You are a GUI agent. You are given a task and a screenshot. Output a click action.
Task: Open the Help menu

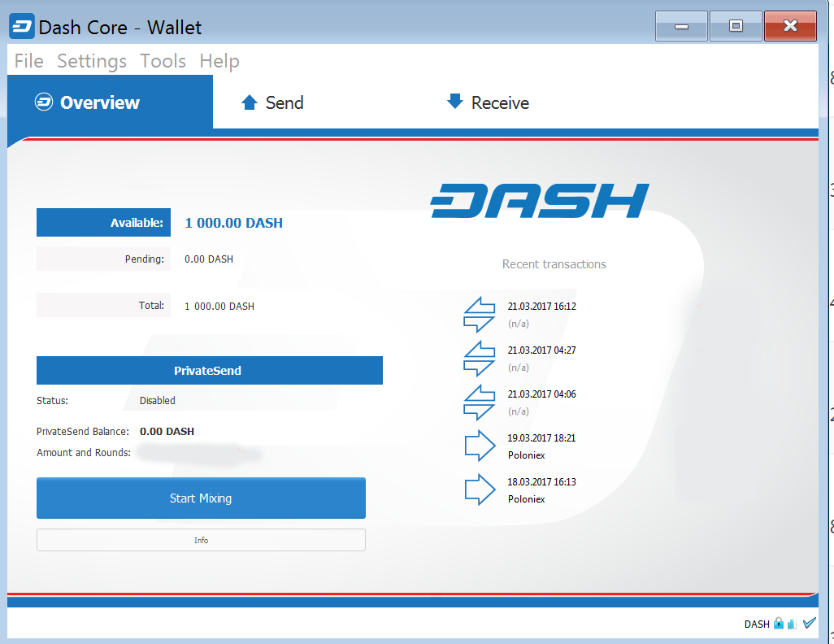pyautogui.click(x=219, y=61)
